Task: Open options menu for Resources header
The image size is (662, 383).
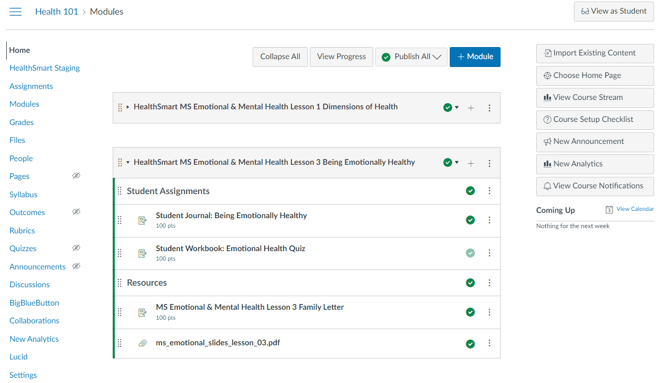Action: click(x=489, y=282)
